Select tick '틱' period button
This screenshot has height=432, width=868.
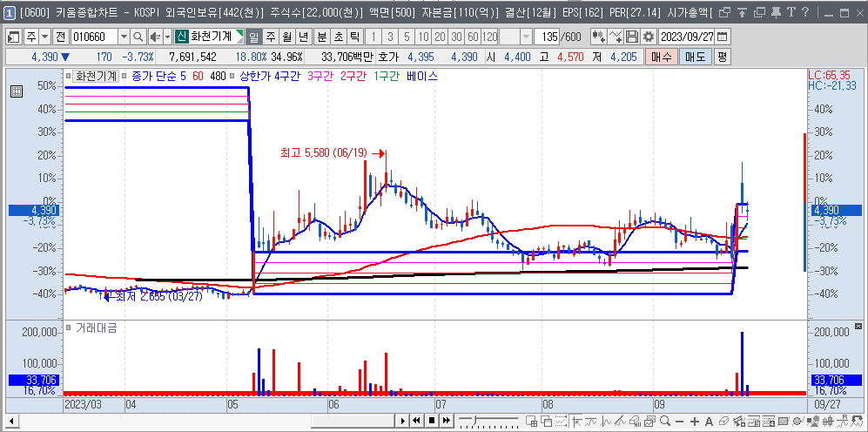pyautogui.click(x=355, y=37)
